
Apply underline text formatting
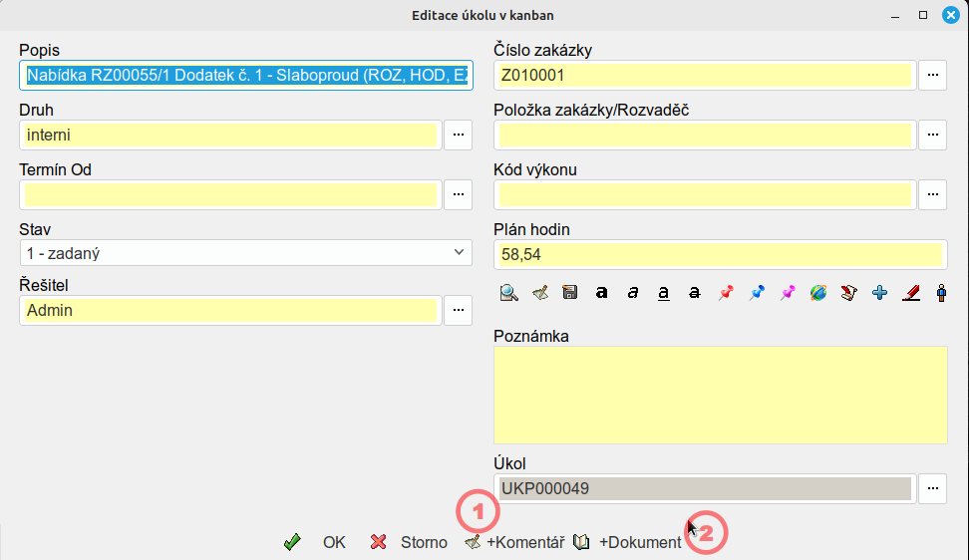(663, 293)
